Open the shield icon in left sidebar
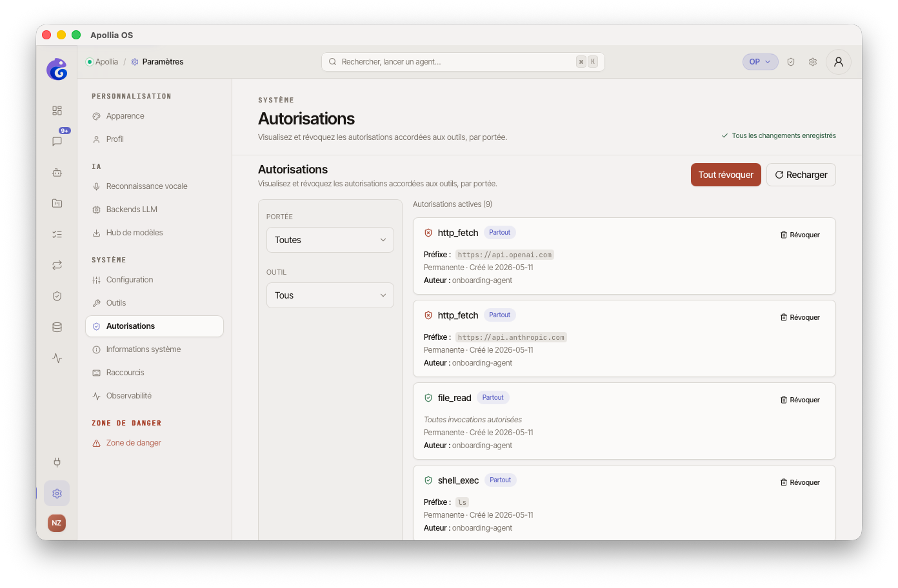The width and height of the screenshot is (898, 588). (57, 296)
